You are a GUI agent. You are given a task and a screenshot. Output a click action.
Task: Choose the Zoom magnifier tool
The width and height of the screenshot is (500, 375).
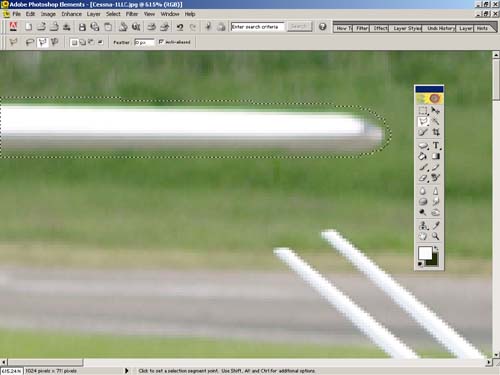435,236
